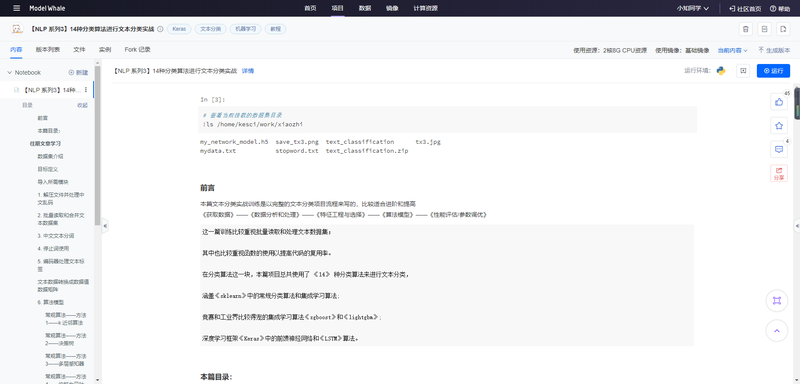Click 新建 to create a new notebook
The image size is (800, 384).
click(x=78, y=72)
